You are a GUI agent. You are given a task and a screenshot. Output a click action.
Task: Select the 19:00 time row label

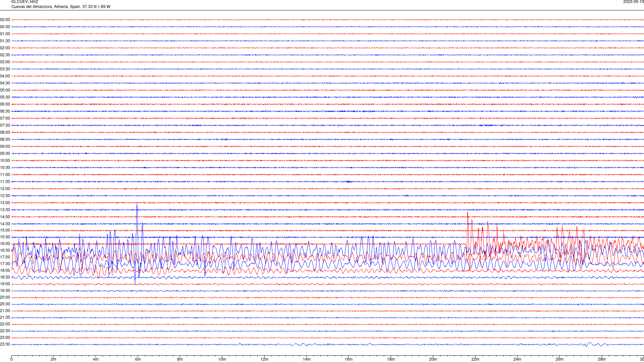pyautogui.click(x=5, y=284)
